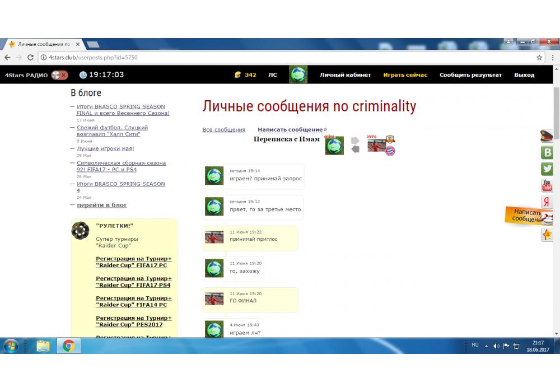Show hidden system tray icons arrow

tap(486, 346)
